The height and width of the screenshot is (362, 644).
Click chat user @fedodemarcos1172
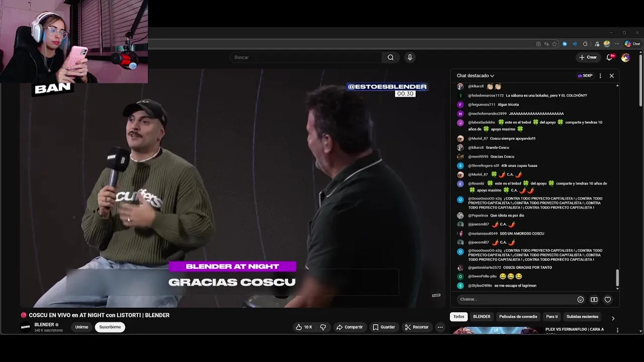click(x=486, y=96)
